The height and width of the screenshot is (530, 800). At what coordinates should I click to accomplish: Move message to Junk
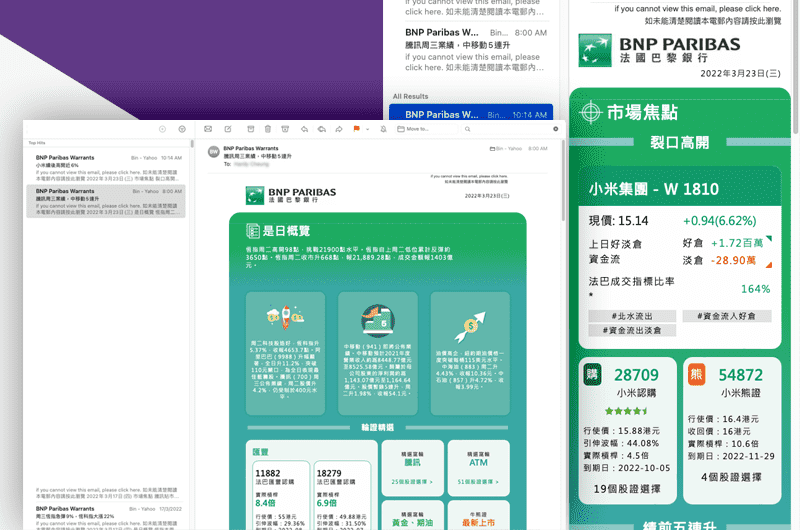point(285,129)
